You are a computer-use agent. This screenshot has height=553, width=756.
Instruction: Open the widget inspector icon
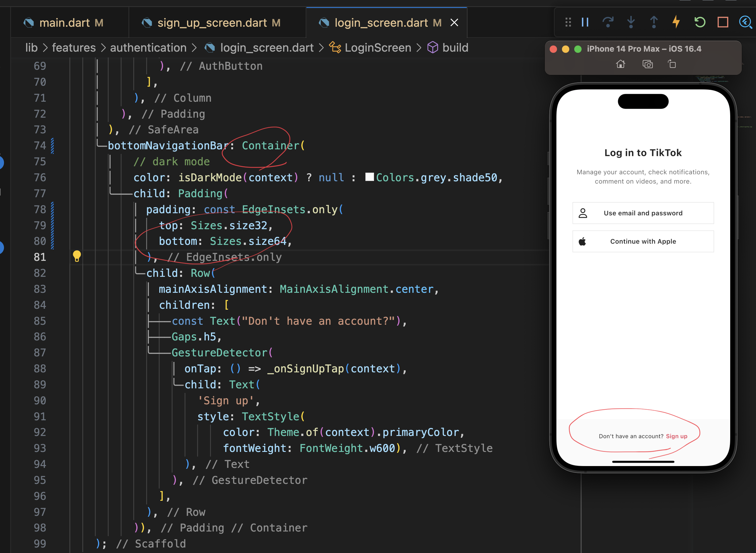[x=745, y=22]
